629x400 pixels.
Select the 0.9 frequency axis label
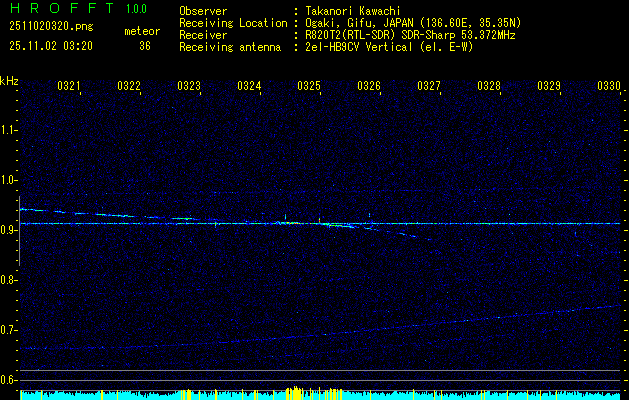(9, 230)
